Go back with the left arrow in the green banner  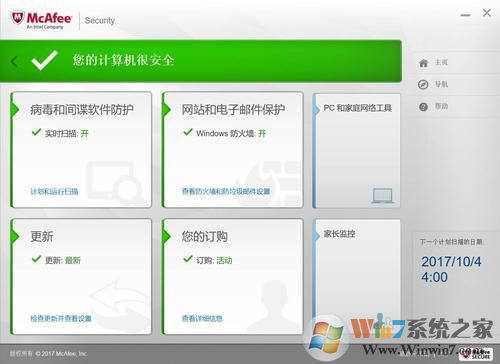pos(14,61)
